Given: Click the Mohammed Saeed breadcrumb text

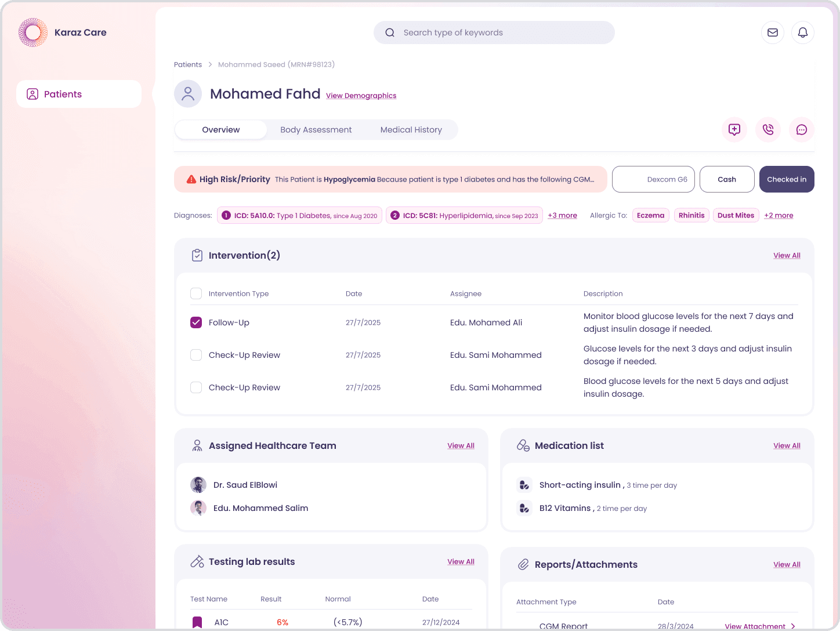Looking at the screenshot, I should click(276, 64).
